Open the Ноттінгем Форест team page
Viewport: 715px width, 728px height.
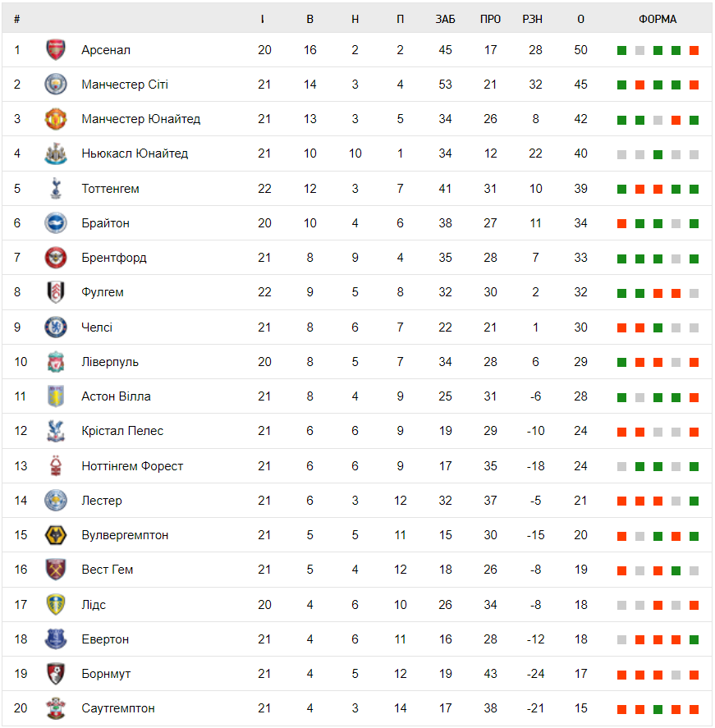coord(132,466)
